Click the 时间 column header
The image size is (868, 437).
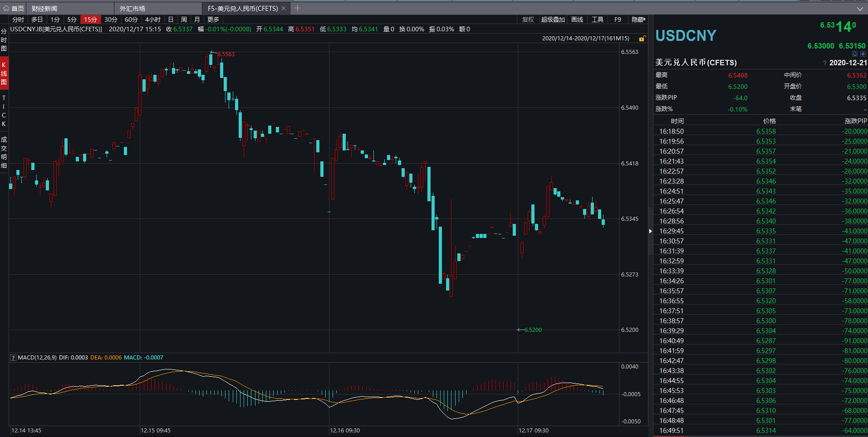pos(677,121)
